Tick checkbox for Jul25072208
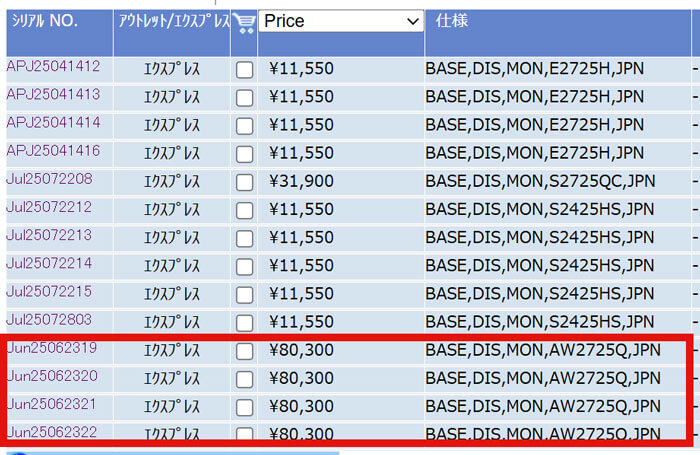Viewport: 700px width, 455px height. [x=245, y=182]
